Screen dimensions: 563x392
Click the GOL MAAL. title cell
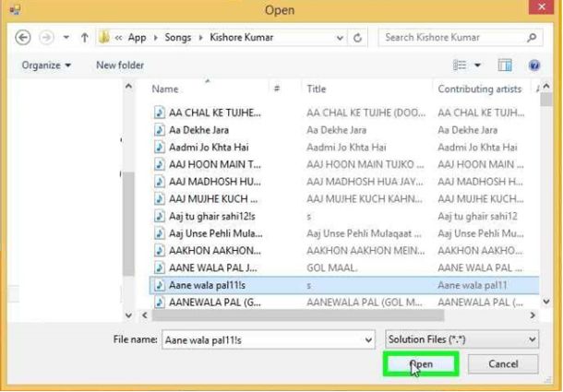pyautogui.click(x=332, y=267)
